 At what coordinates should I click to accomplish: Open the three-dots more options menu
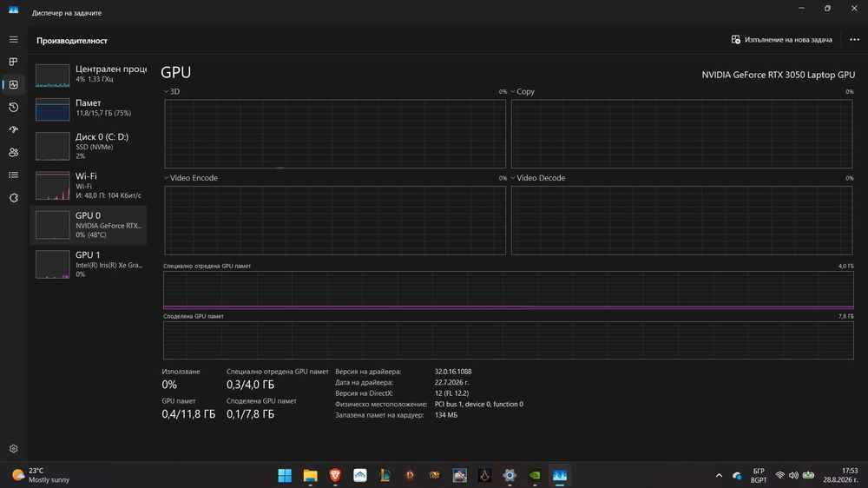point(854,40)
